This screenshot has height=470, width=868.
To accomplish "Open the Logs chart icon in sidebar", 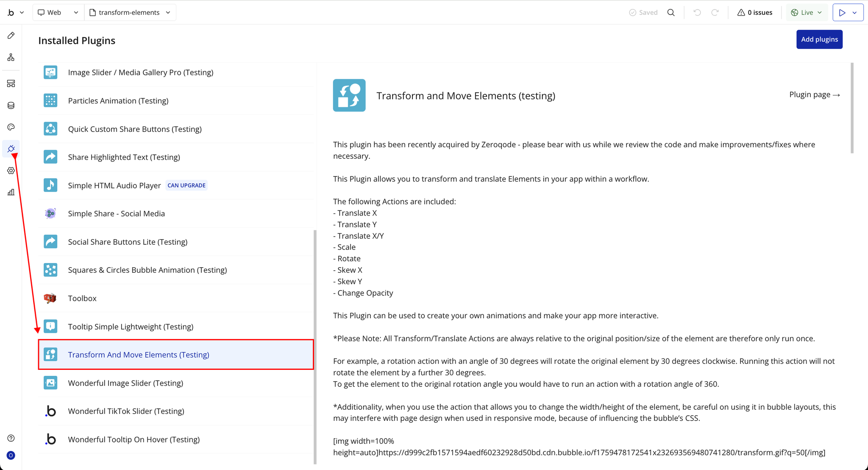I will coord(11,192).
